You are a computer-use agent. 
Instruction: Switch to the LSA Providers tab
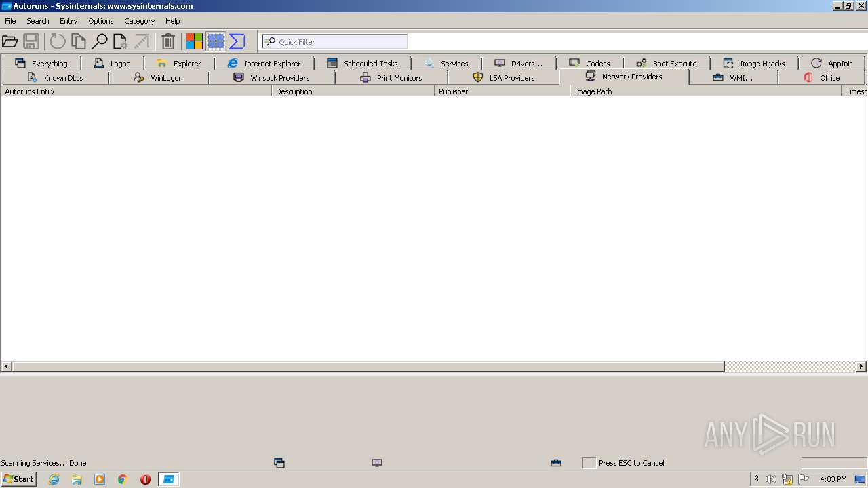pos(503,77)
